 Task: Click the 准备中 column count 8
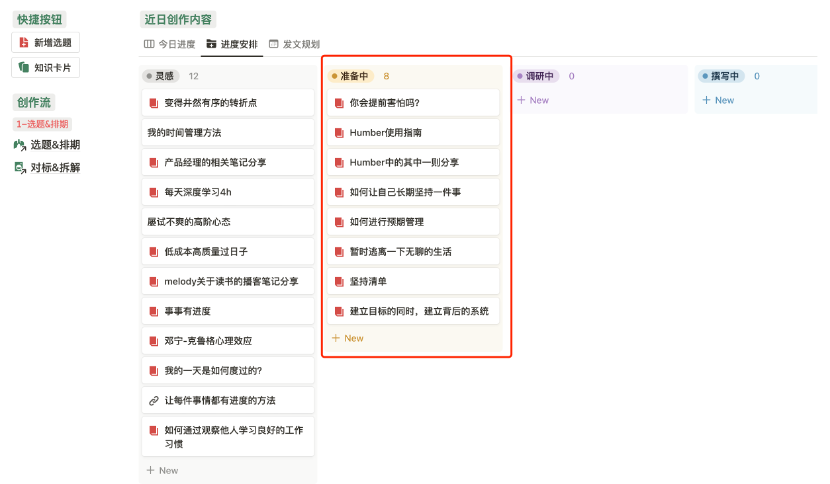coord(386,76)
